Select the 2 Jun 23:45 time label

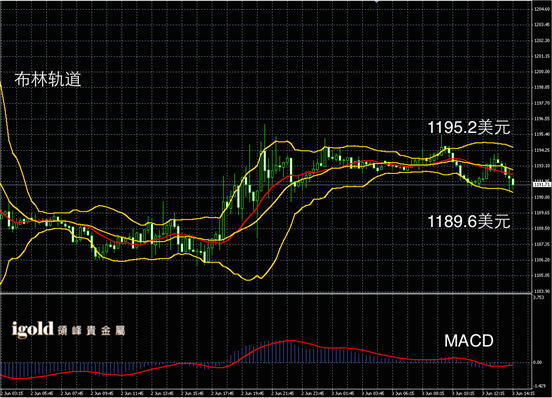click(313, 393)
